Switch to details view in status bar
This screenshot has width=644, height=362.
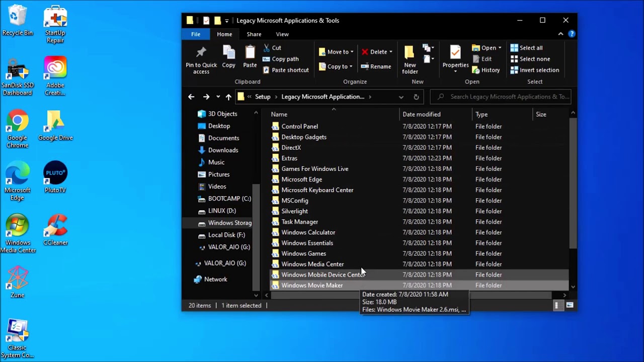557,305
